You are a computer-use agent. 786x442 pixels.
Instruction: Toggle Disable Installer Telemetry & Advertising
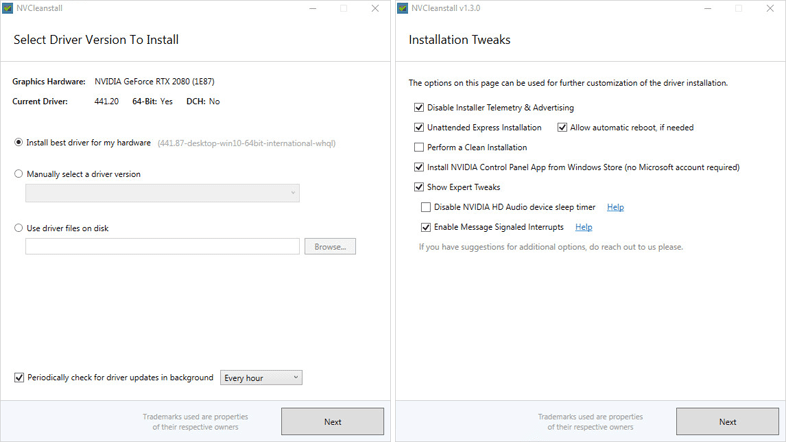click(419, 107)
